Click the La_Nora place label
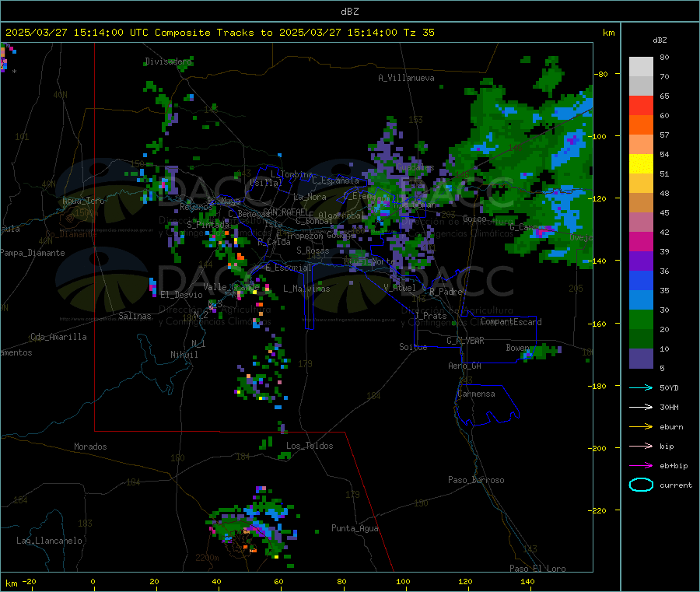 tap(310, 197)
